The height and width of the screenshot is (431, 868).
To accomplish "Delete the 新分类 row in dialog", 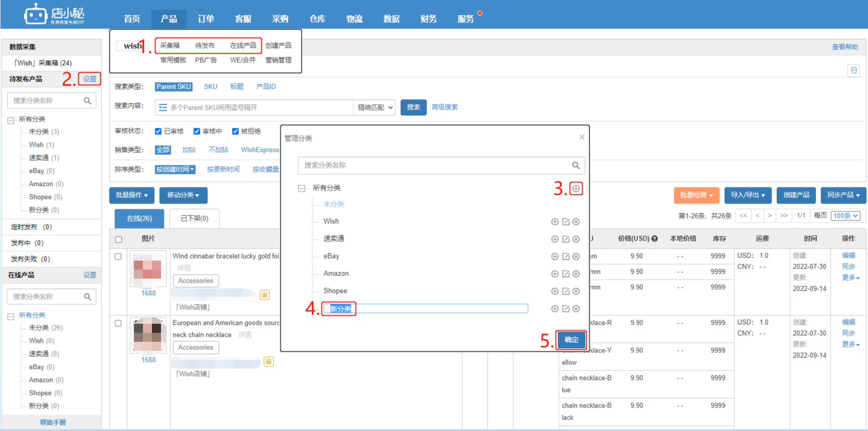I will click(x=576, y=309).
